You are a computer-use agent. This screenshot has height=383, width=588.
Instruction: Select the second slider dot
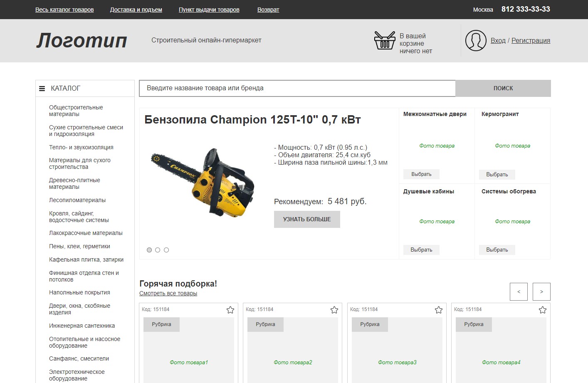(x=158, y=250)
